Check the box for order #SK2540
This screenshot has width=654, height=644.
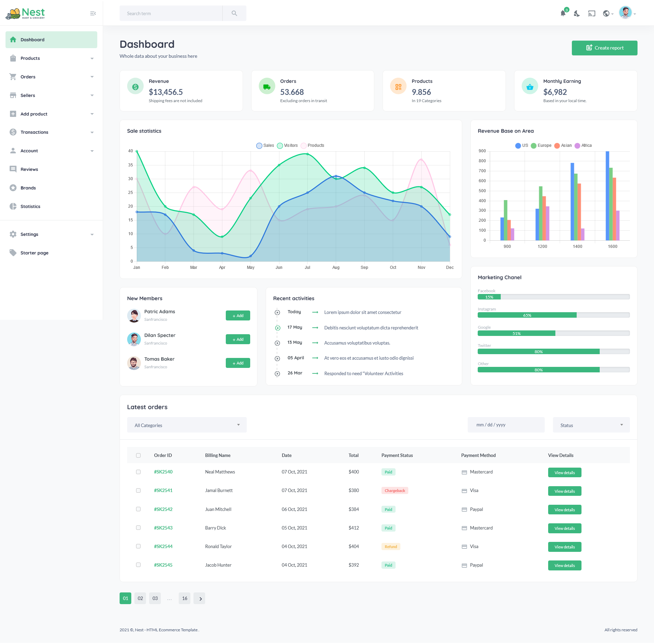pos(138,472)
